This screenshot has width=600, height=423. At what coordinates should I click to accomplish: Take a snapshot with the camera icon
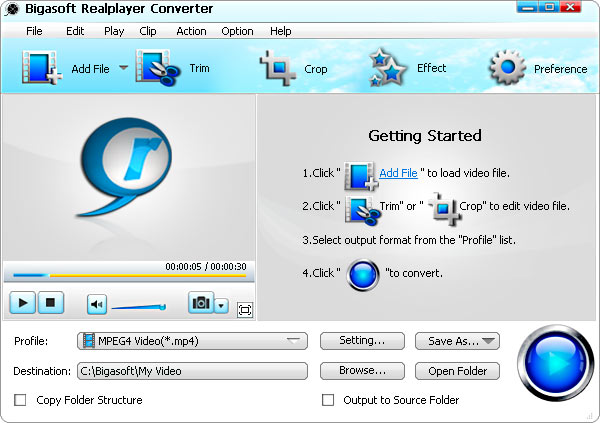click(x=201, y=302)
